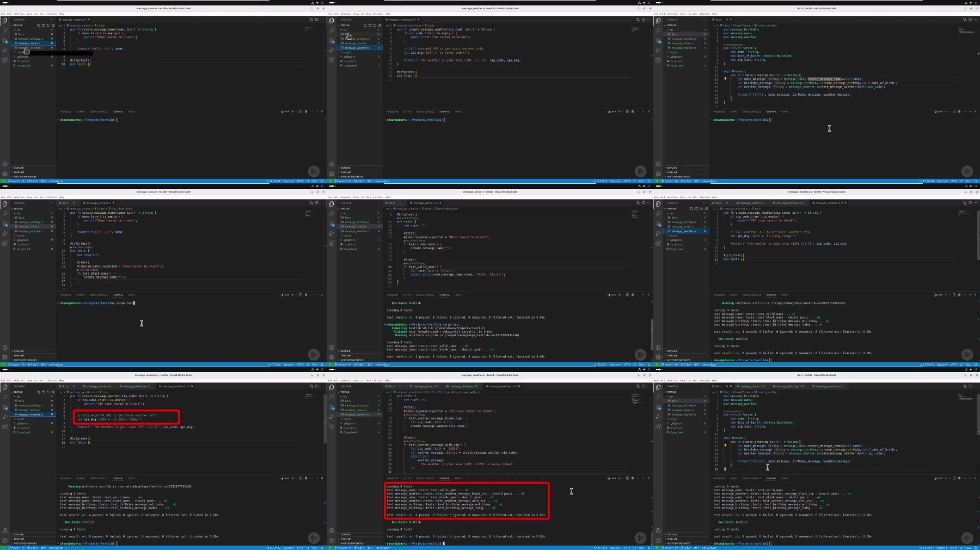This screenshot has height=550, width=980.
Task: Open Search view in top-left screenshot's activity bar
Action: (x=5, y=30)
